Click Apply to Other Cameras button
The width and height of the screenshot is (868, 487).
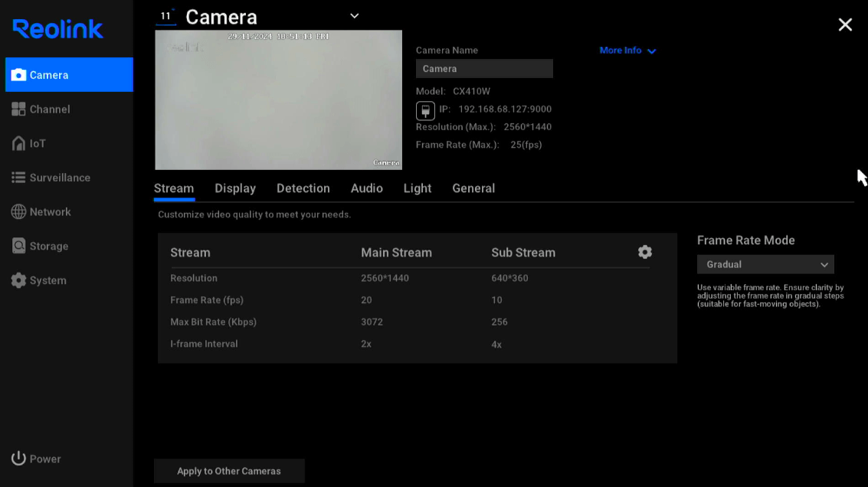229,471
